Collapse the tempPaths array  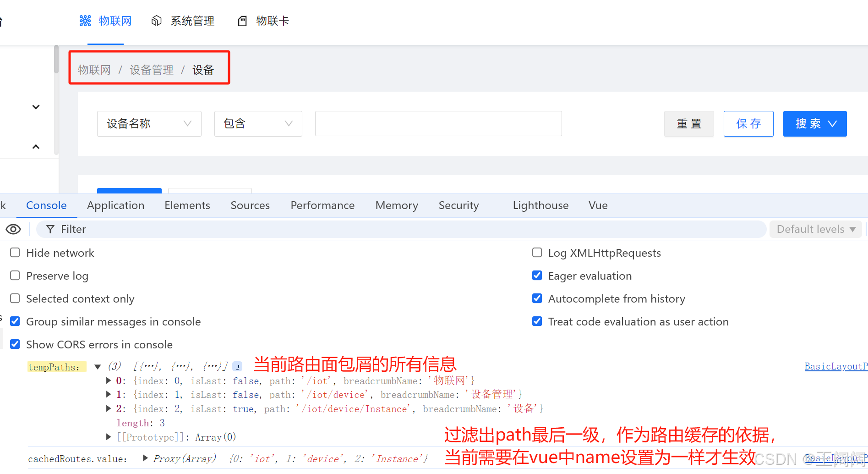click(x=98, y=367)
